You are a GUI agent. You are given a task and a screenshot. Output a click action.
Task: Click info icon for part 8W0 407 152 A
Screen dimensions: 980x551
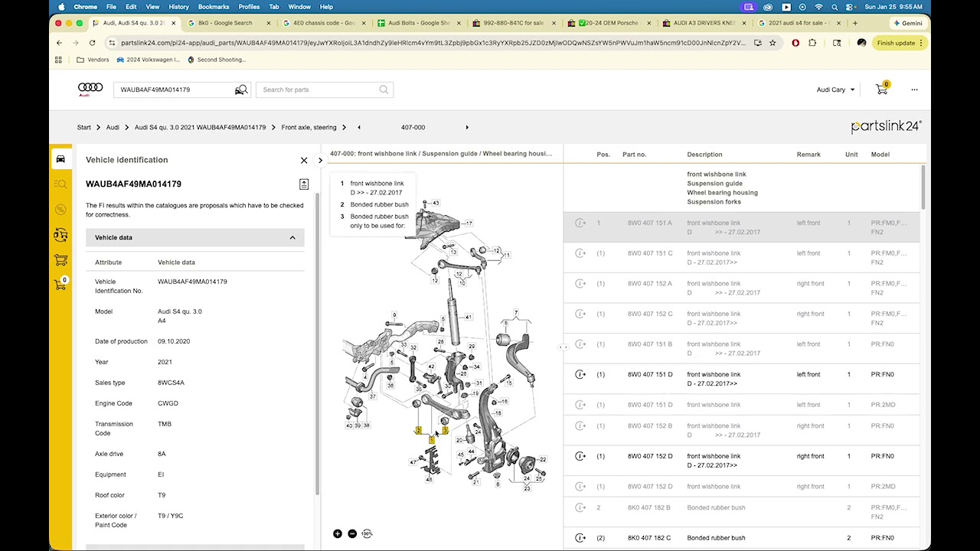coord(580,283)
